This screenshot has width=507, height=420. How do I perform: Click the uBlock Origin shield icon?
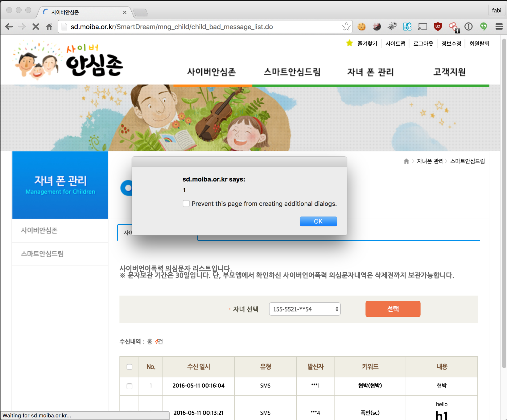click(438, 27)
